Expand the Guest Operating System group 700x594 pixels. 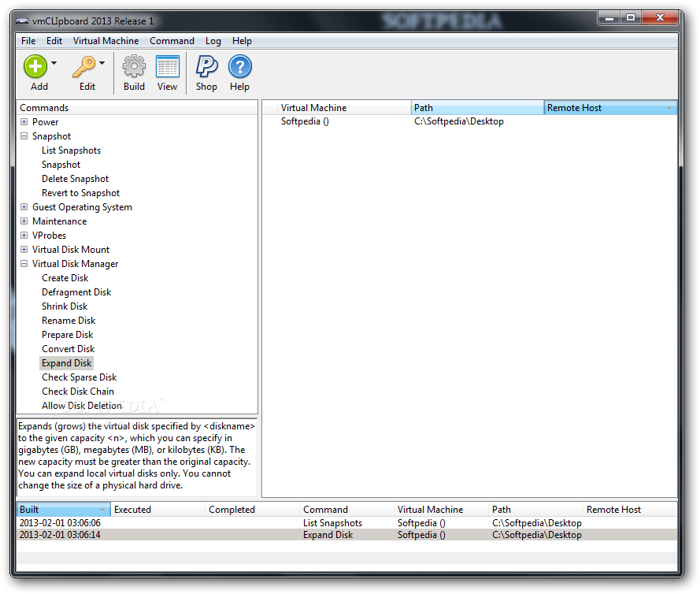(24, 207)
